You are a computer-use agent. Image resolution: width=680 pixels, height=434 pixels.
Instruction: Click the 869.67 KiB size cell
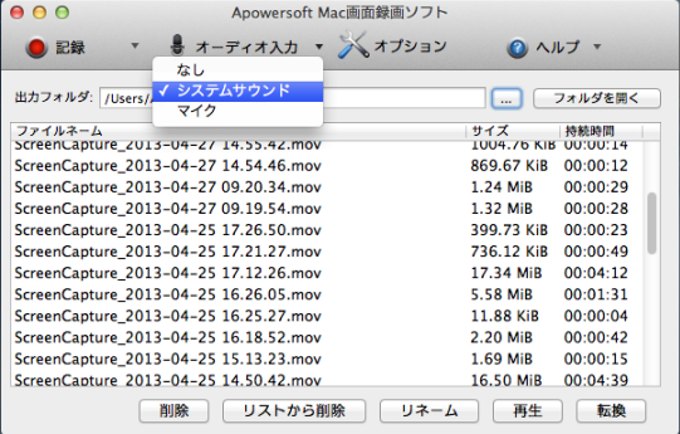point(509,166)
